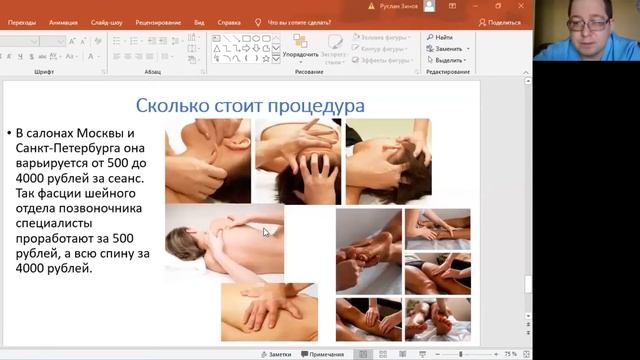The width and height of the screenshot is (640, 360).
Task: Pick the oval shape from gallery
Action: pyautogui.click(x=256, y=38)
